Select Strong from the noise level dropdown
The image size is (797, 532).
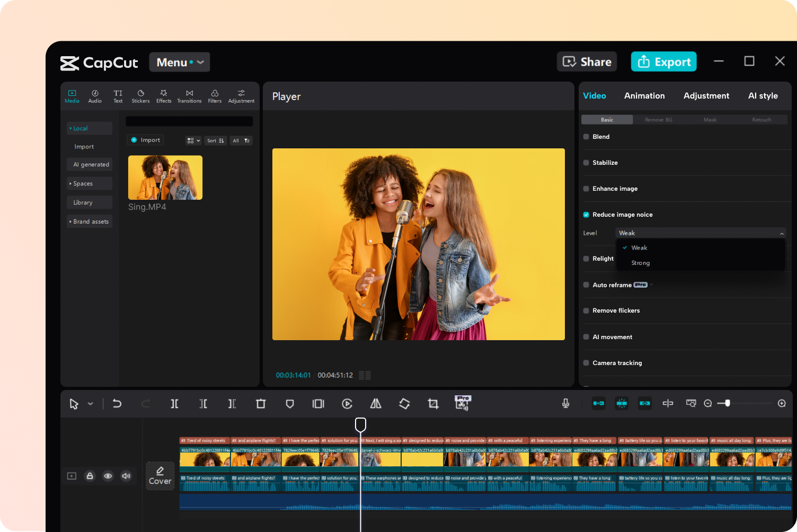pos(640,263)
